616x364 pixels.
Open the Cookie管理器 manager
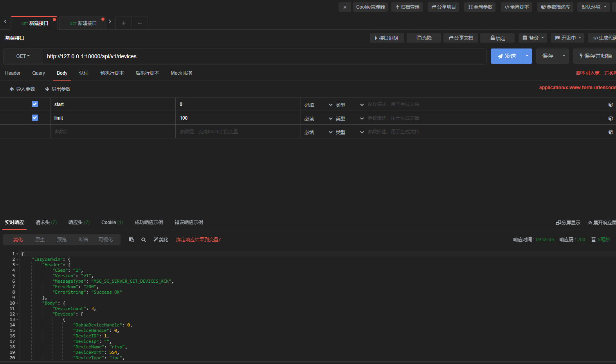(370, 7)
